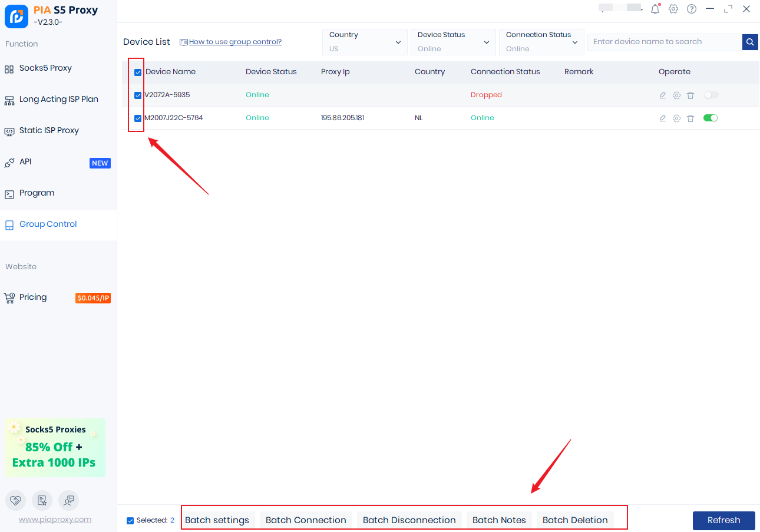Click the search magnifier button
The width and height of the screenshot is (760, 532).
tap(750, 42)
